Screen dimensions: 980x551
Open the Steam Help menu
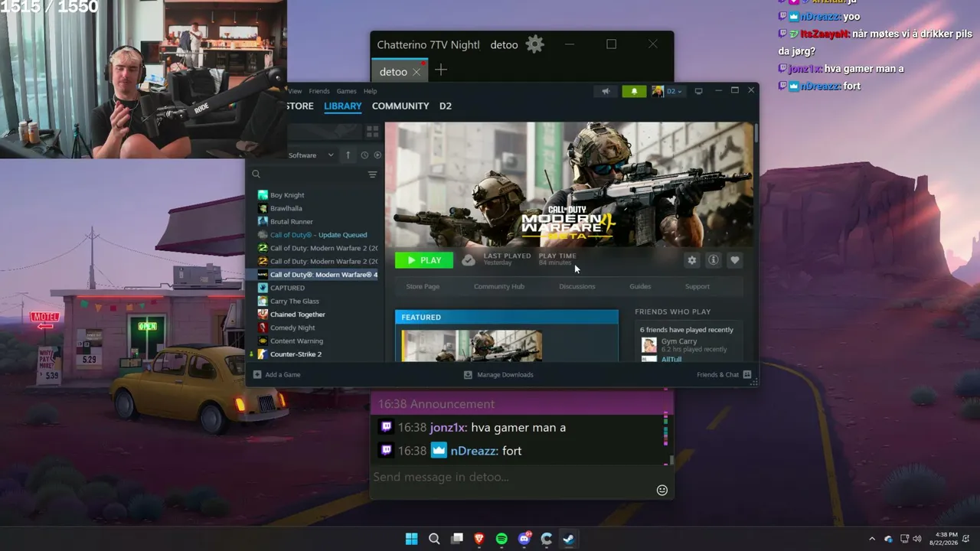coord(371,91)
